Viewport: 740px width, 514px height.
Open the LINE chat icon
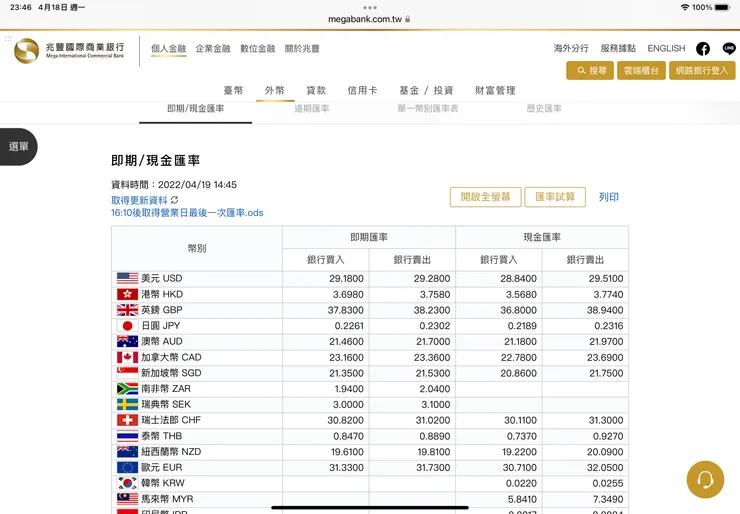coord(729,48)
